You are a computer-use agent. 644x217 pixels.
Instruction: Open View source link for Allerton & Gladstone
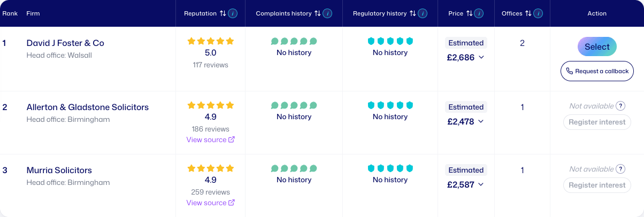[211, 139]
